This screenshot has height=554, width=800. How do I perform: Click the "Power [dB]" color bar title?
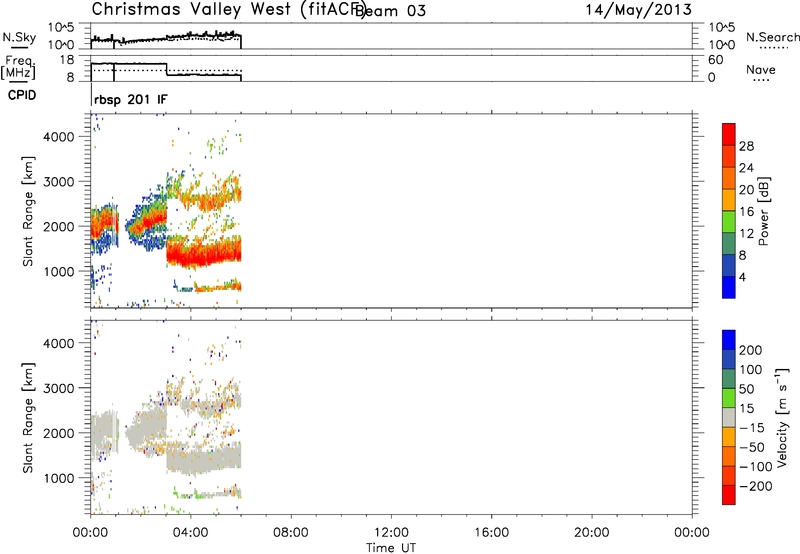click(x=763, y=211)
